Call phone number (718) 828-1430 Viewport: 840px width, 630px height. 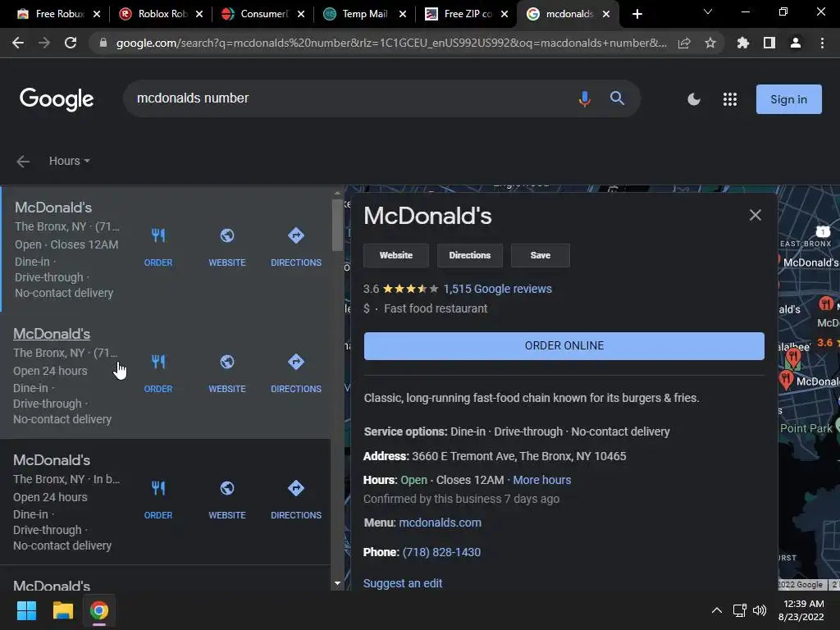pos(441,552)
